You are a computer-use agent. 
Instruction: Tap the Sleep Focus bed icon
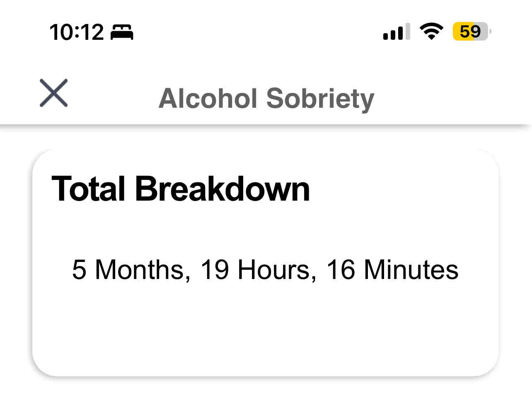(x=122, y=32)
